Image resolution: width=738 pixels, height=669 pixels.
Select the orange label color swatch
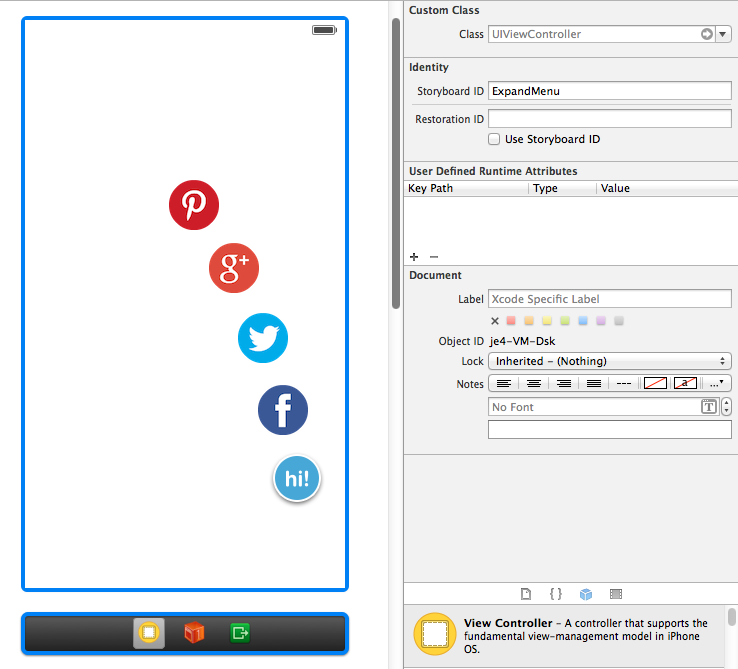[x=529, y=321]
